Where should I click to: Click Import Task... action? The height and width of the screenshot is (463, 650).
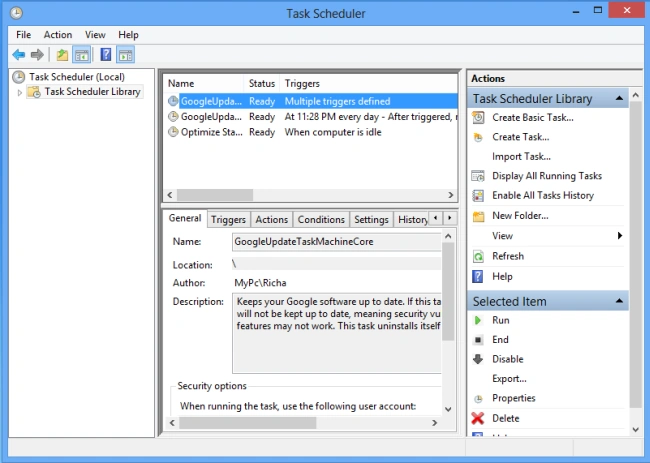pos(521,157)
